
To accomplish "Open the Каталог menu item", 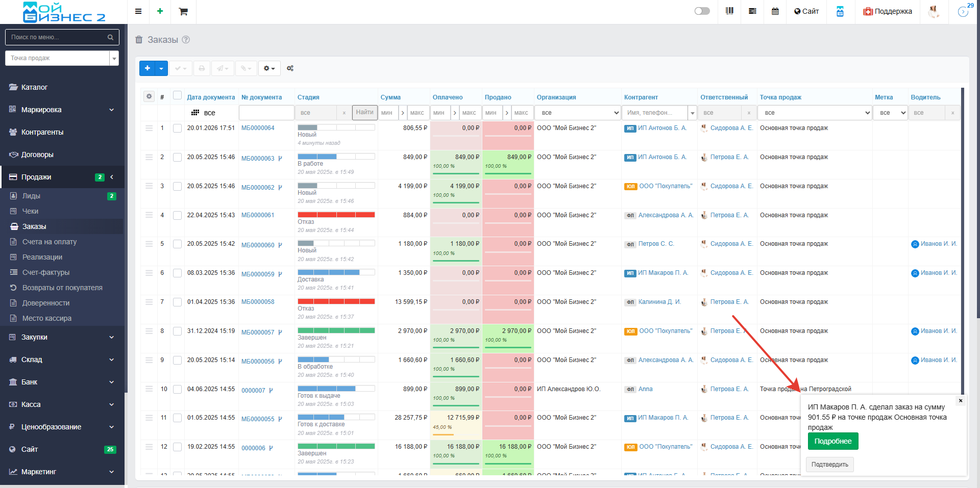I will [x=34, y=87].
